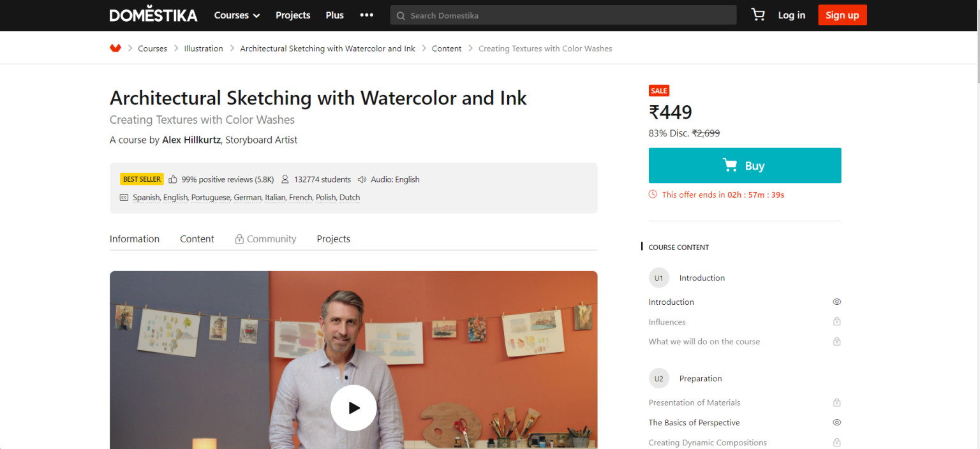980x449 pixels.
Task: Click the lock on Influences lesson
Action: [836, 321]
